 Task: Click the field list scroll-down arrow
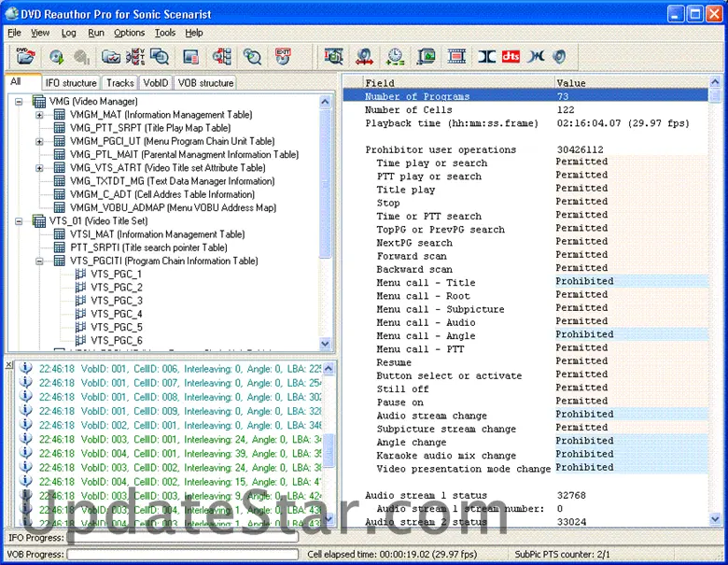point(715,519)
